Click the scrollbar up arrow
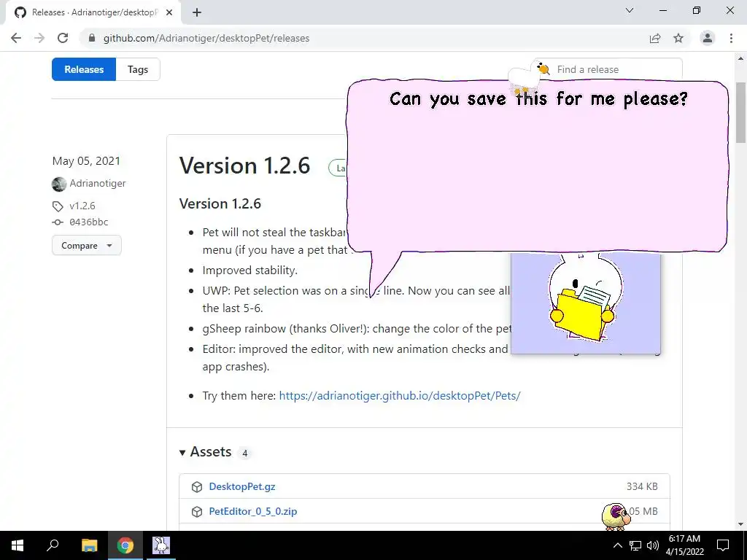 click(741, 59)
